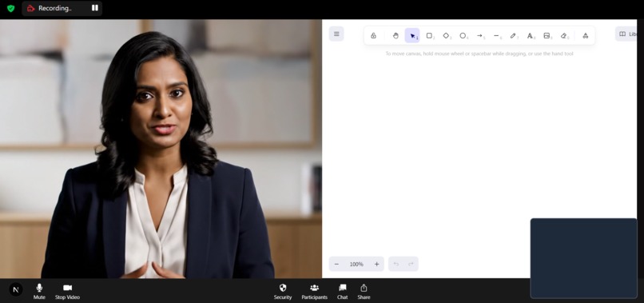This screenshot has height=303, width=644.
Task: Click the speaker's main video feed
Action: [x=161, y=149]
